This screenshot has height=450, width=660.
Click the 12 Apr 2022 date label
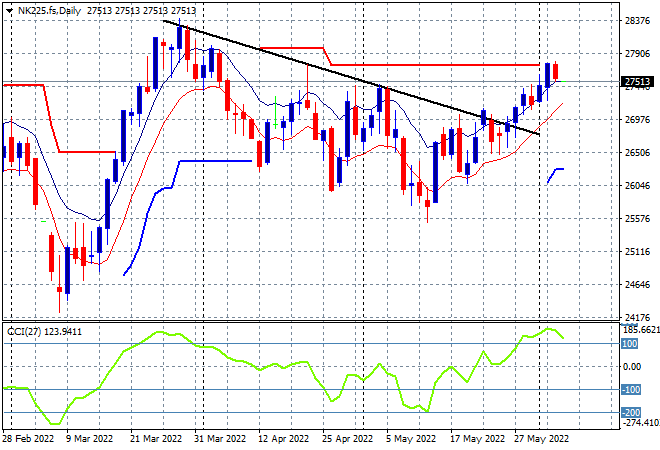point(284,439)
